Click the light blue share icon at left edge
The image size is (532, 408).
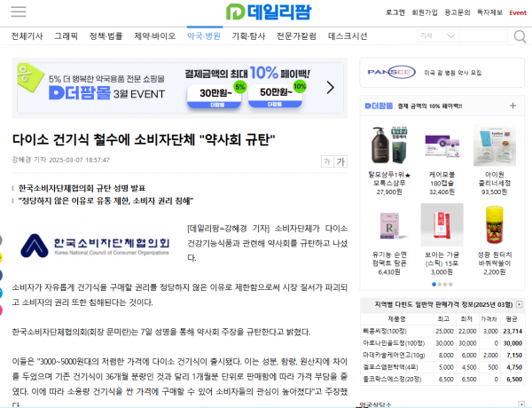[1, 293]
